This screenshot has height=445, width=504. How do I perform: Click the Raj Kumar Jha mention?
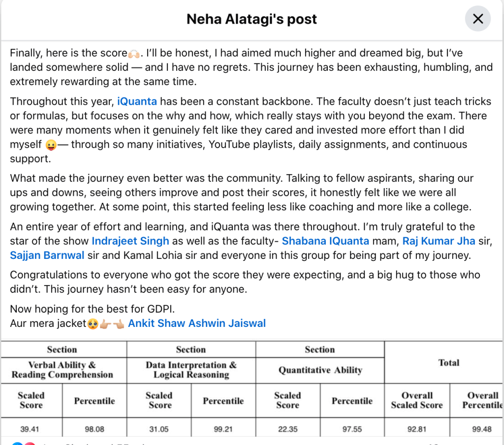click(x=439, y=241)
